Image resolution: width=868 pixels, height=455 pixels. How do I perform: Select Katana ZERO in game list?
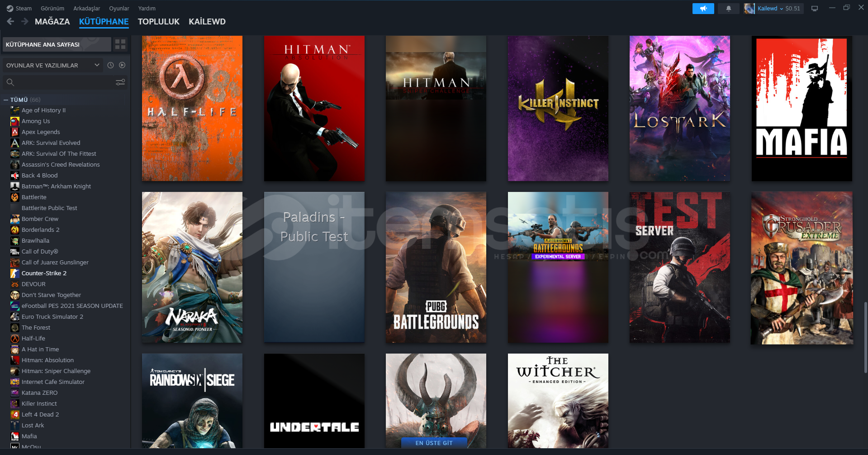point(39,393)
